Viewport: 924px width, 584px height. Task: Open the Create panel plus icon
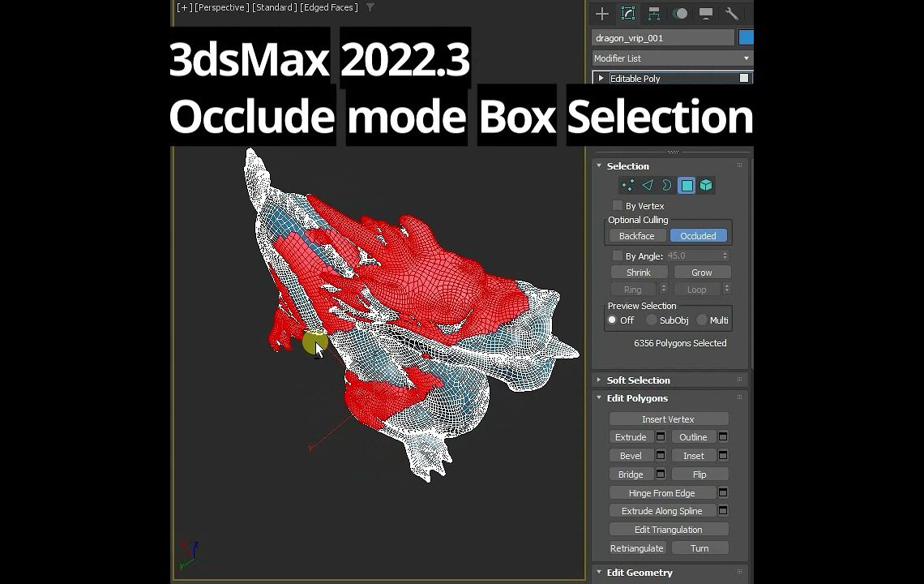click(602, 14)
